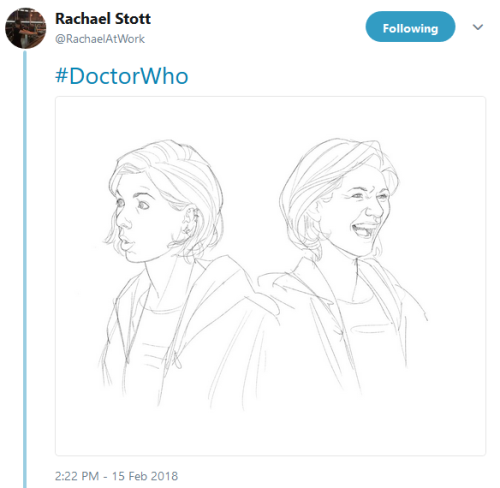This screenshot has width=500, height=488.
Task: Click the right figure's open laughing mouth
Action: coord(364,230)
